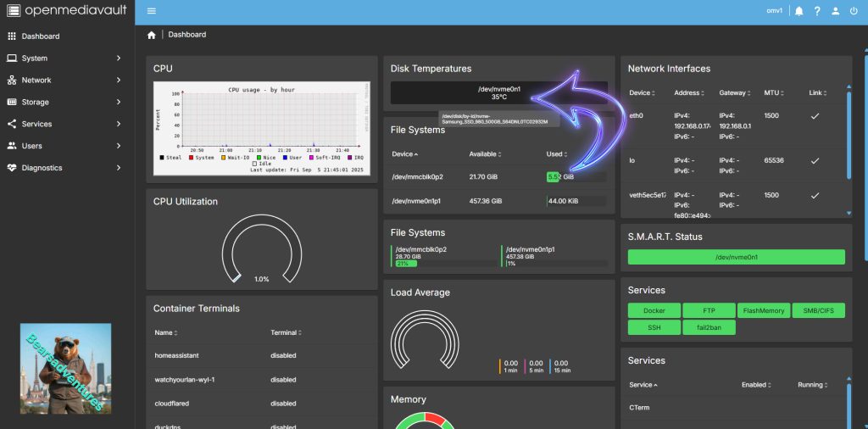Click the power icon in the top bar
This screenshot has height=429, width=868.
click(x=854, y=11)
